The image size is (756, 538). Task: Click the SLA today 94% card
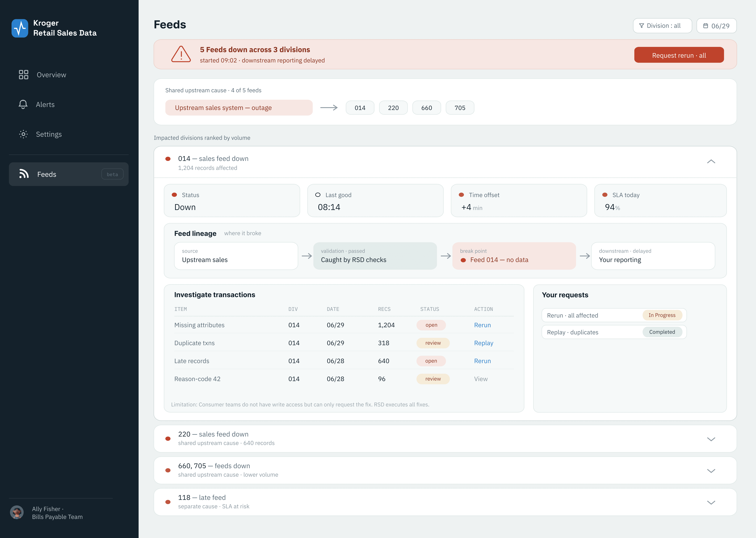click(661, 201)
